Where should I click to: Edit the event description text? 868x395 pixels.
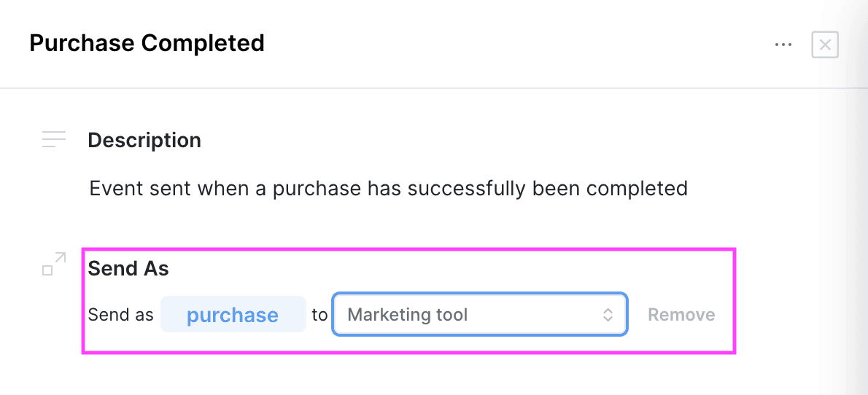[x=388, y=189]
